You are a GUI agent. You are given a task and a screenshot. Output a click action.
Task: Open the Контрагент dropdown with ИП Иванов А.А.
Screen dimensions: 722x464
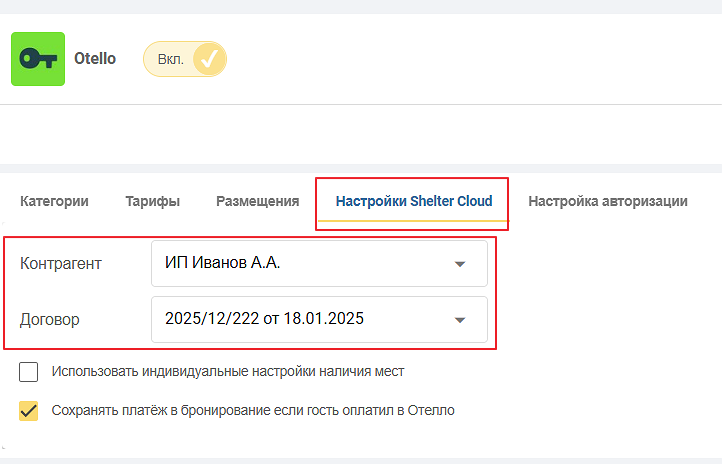click(319, 263)
